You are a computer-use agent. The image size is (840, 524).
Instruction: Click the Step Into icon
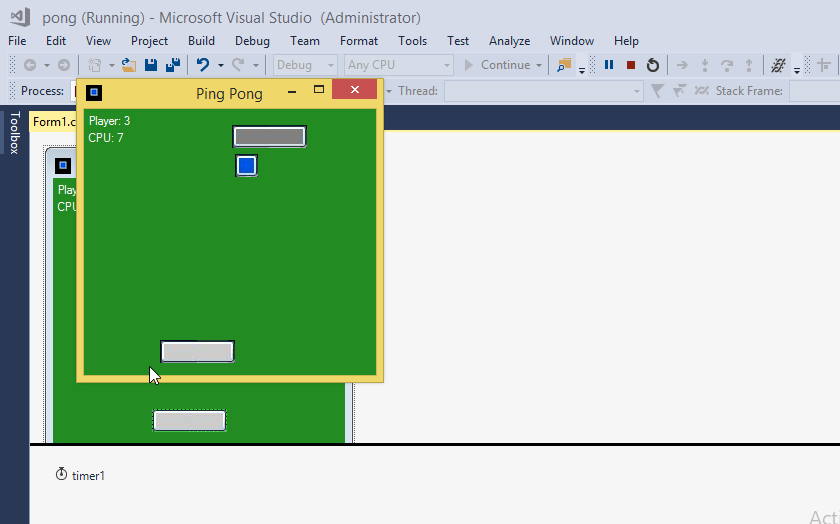pyautogui.click(x=705, y=65)
